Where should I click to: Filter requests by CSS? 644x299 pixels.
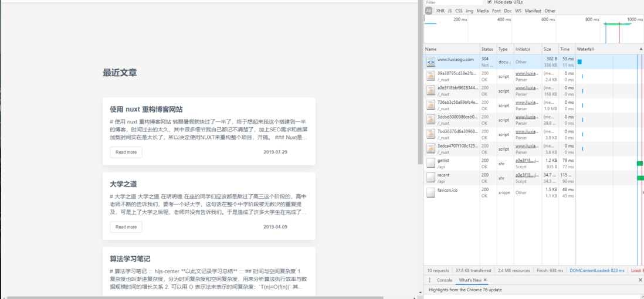[x=459, y=11]
